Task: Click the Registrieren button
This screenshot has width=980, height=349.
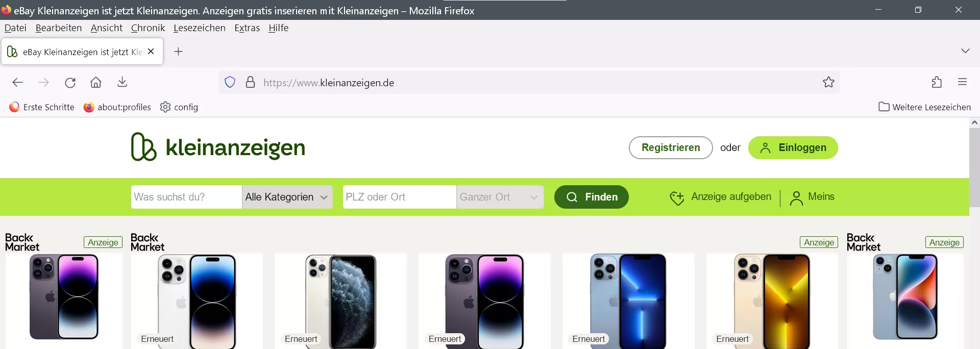Action: 671,147
